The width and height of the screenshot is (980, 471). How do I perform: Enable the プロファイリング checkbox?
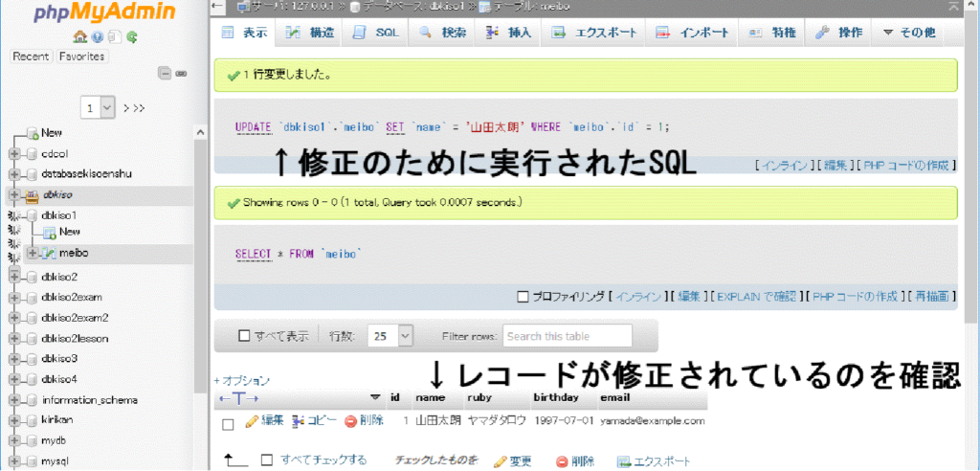pyautogui.click(x=523, y=297)
